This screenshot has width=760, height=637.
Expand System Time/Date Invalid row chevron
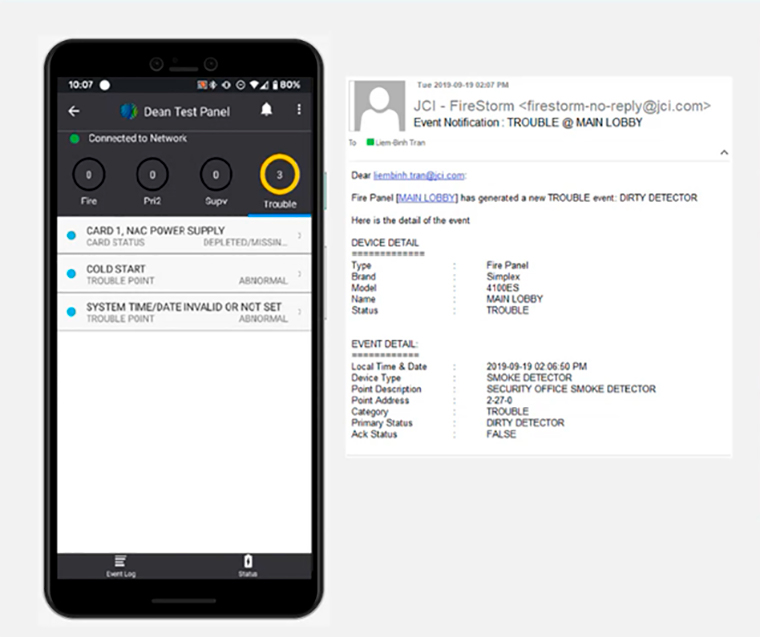point(299,313)
